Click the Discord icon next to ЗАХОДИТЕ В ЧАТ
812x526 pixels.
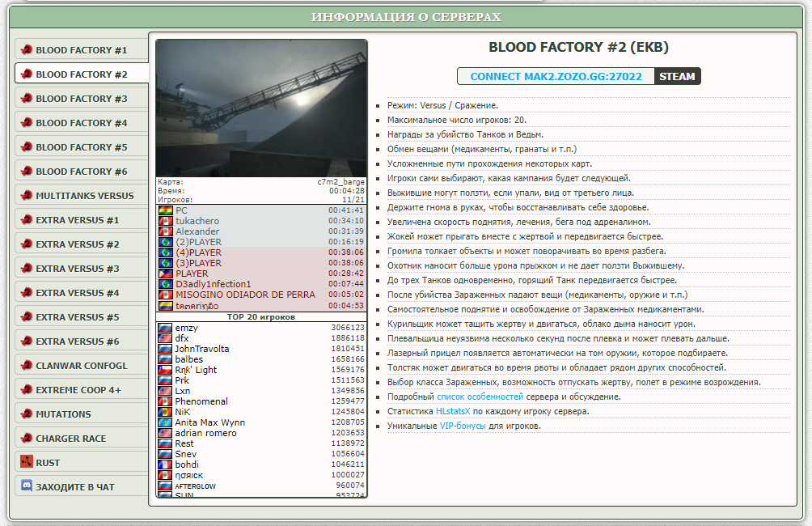[27, 486]
